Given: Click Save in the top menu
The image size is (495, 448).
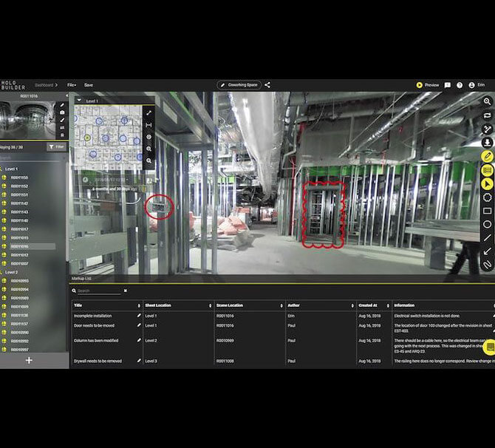Looking at the screenshot, I should (x=89, y=85).
